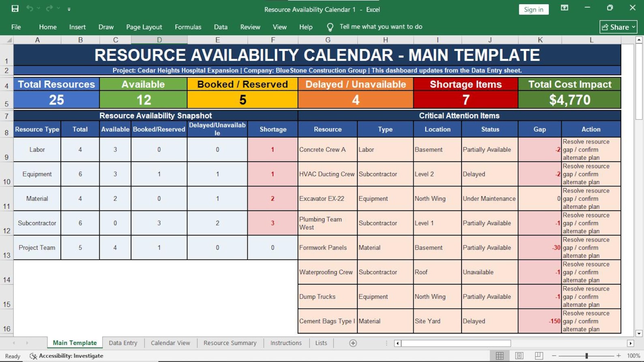Click the Accessibility: Investigate status item
The height and width of the screenshot is (362, 644).
click(x=67, y=356)
